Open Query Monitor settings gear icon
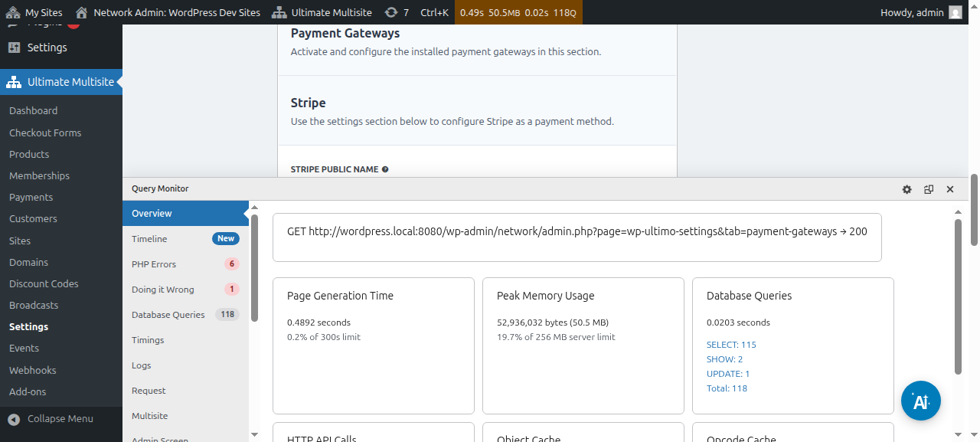 coord(907,189)
